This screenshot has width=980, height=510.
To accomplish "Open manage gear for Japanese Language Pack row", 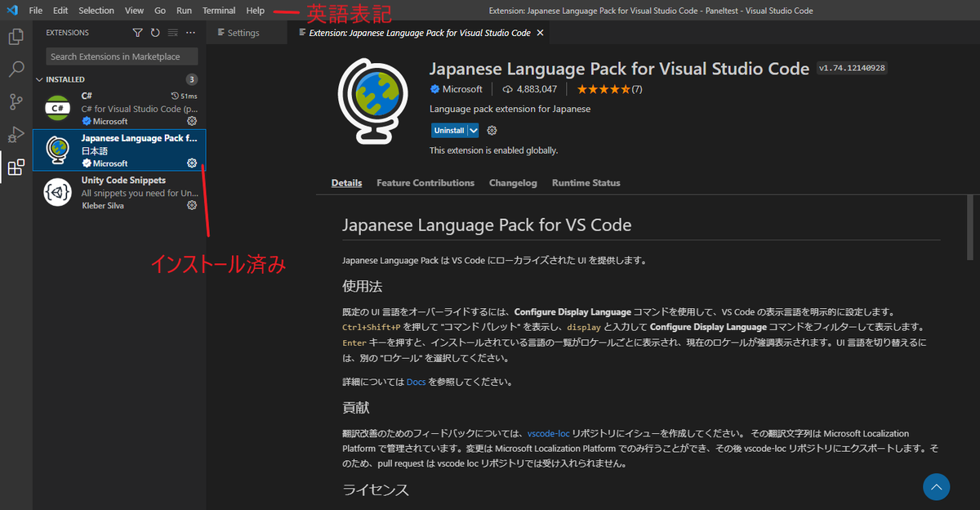I will point(192,163).
